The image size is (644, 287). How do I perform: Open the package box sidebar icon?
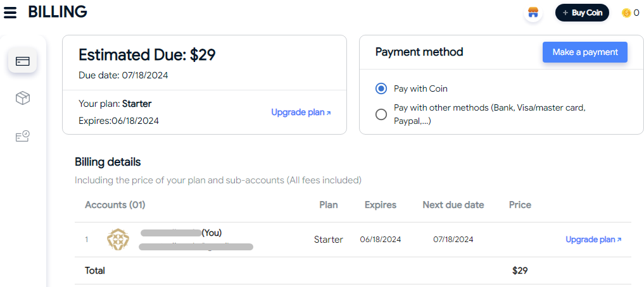[x=23, y=98]
